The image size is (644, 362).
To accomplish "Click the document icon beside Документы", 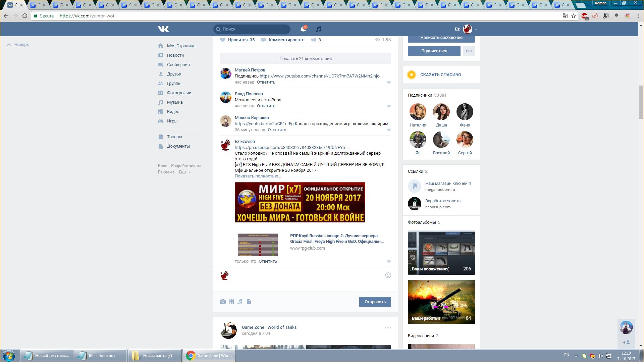I will click(161, 146).
